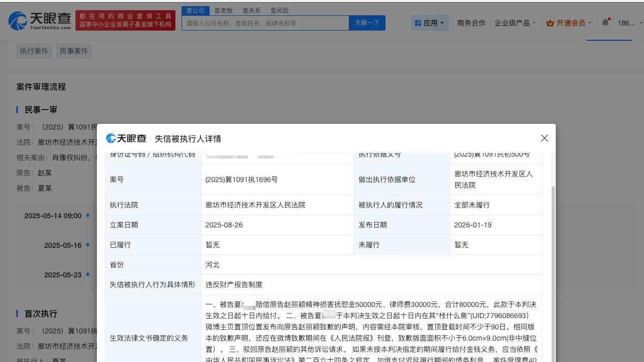Click into the company name search input
Viewport: 644px width, 362px height.
pyautogui.click(x=265, y=22)
